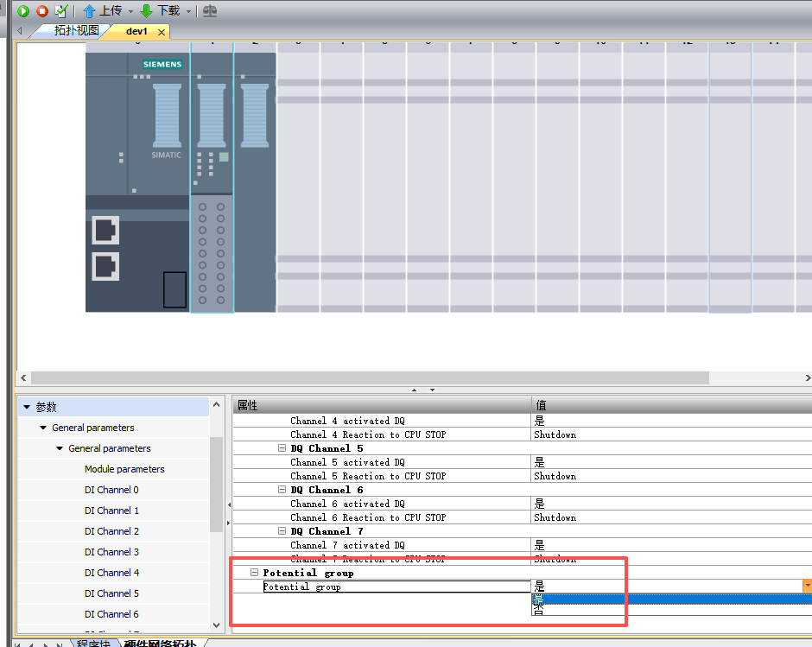Select Module parameters in the tree
The image size is (812, 647).
(124, 469)
